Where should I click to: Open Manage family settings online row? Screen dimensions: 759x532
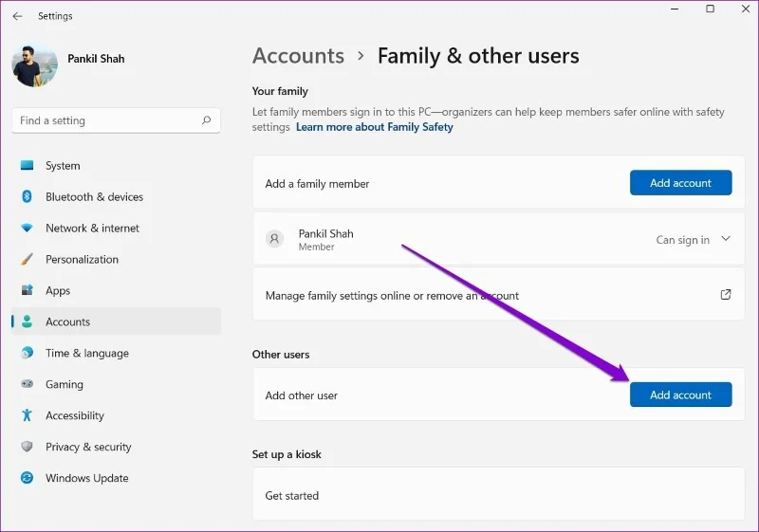(x=499, y=295)
